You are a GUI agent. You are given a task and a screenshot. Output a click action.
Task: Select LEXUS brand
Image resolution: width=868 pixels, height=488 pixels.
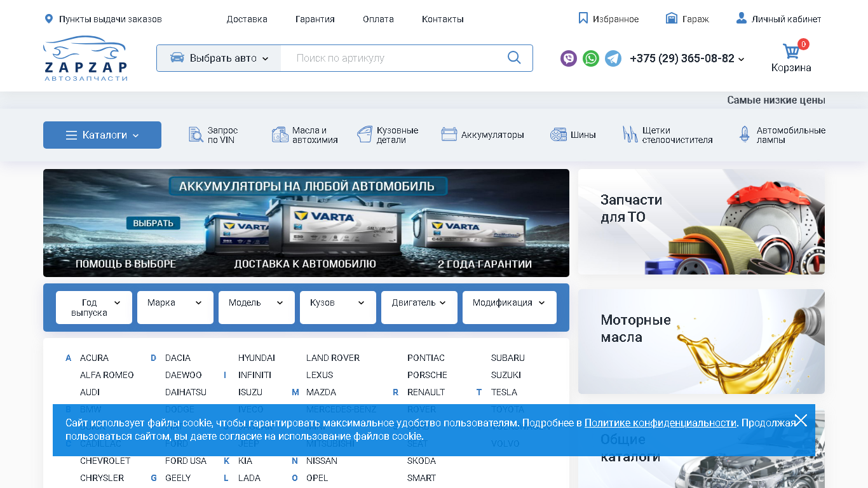click(x=320, y=375)
